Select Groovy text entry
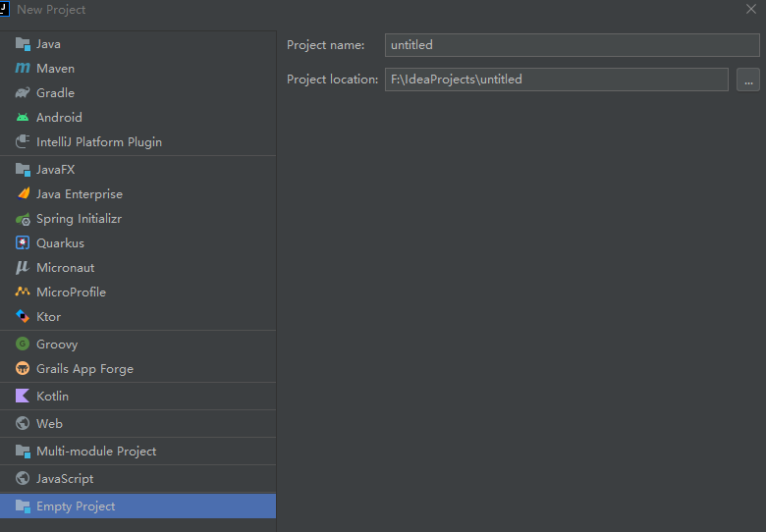The height and width of the screenshot is (532, 766). (57, 345)
